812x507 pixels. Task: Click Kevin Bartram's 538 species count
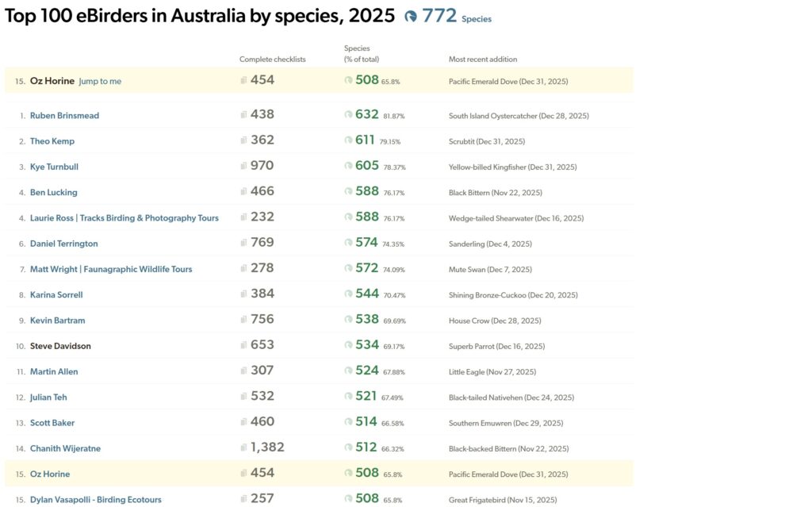366,320
